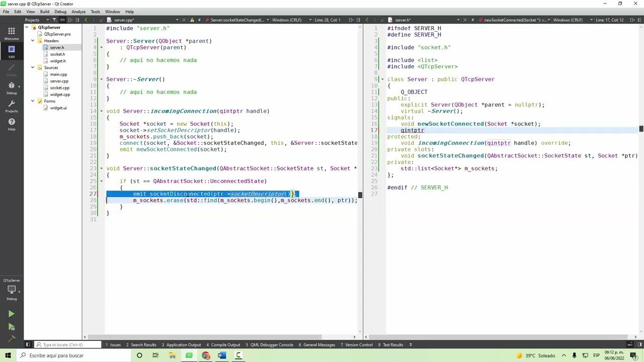Show the Search Results pane
Viewport: 644px width, 362px height.
tap(141, 345)
